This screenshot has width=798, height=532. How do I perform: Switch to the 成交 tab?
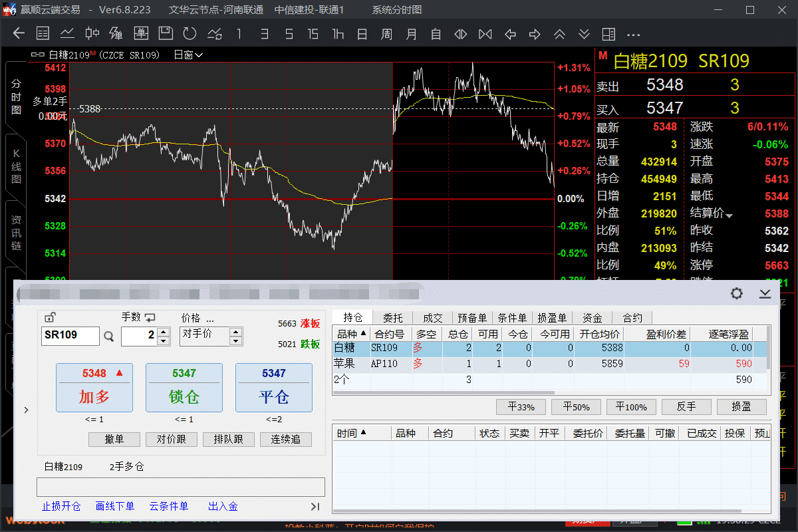[433, 318]
